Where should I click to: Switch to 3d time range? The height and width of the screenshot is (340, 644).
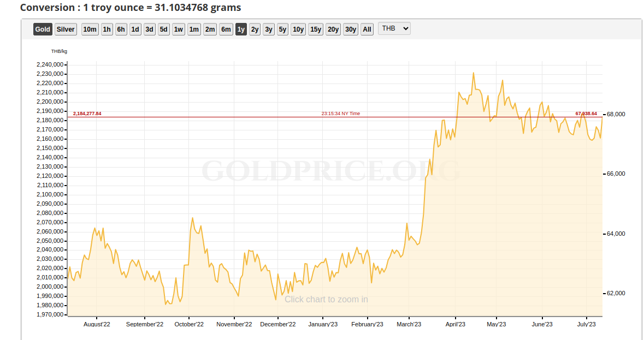click(x=150, y=29)
